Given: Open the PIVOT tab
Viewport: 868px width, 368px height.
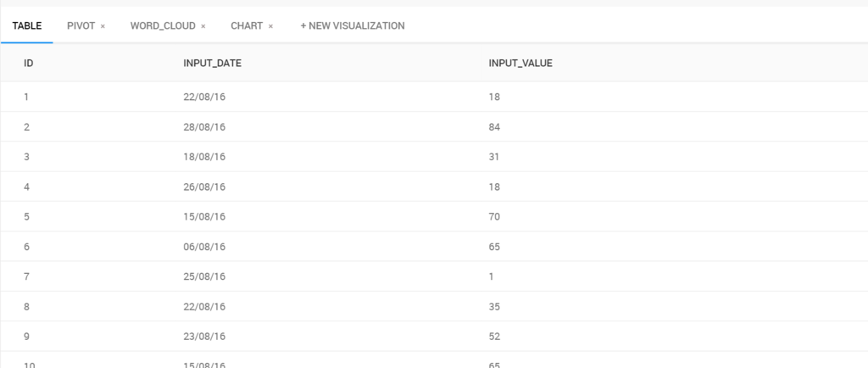Looking at the screenshot, I should 81,26.
